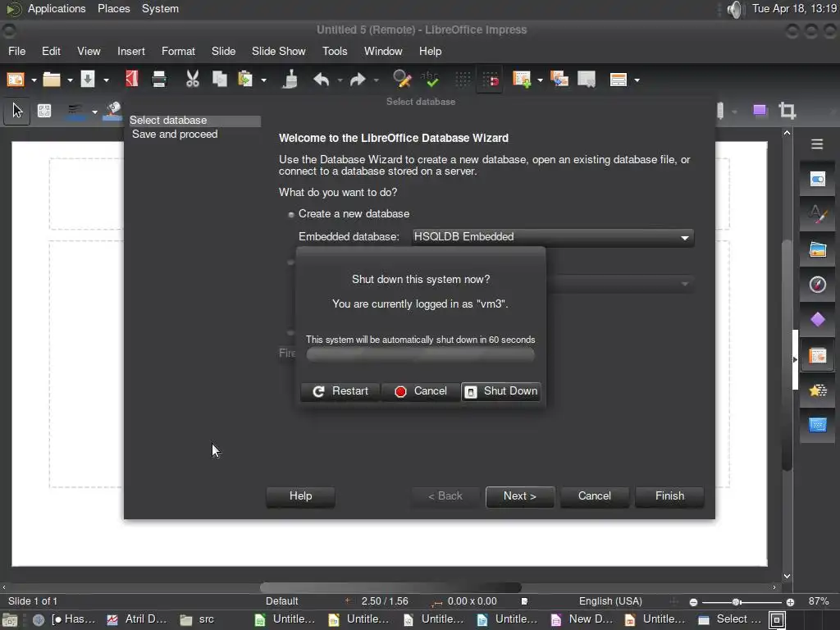Expand New Slide dropdown arrow
This screenshot has height=630, width=840.
click(x=540, y=80)
